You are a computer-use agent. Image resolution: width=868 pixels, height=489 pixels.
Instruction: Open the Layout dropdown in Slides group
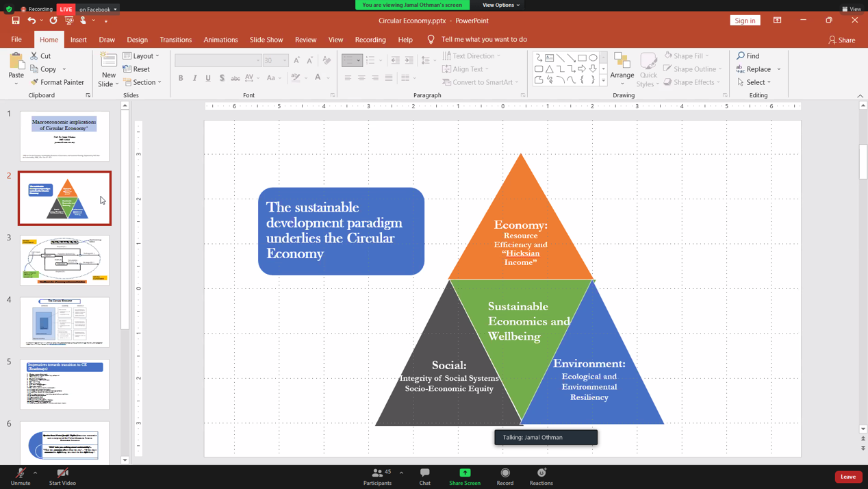pyautogui.click(x=142, y=56)
